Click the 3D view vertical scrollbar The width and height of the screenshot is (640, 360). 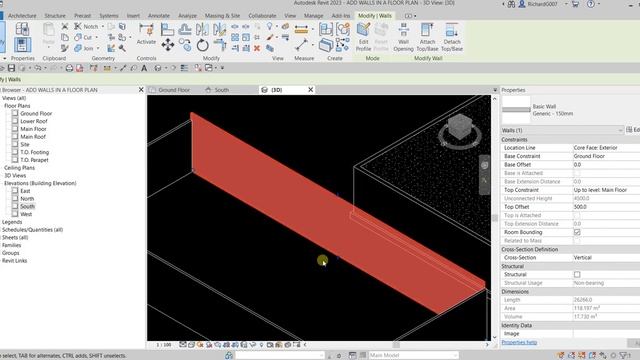tap(495, 218)
